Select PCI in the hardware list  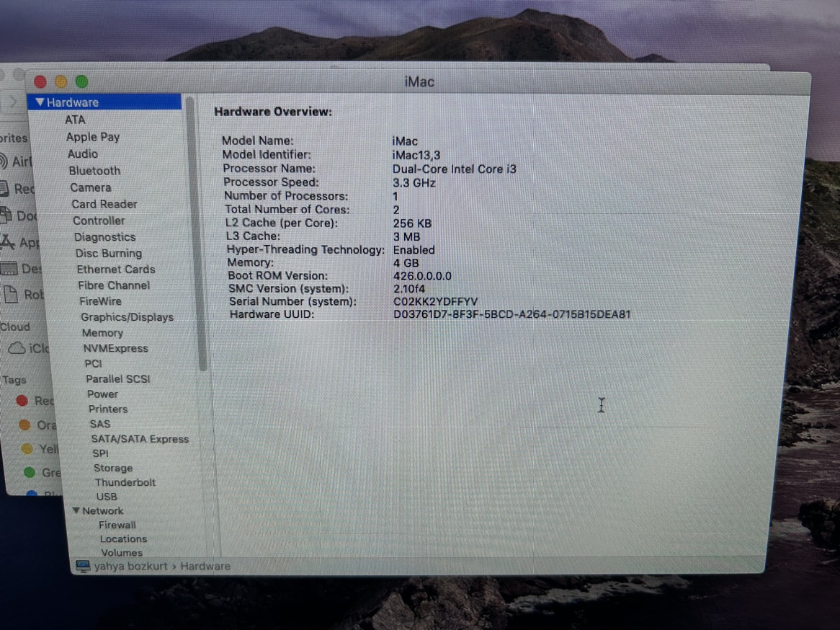click(x=93, y=363)
